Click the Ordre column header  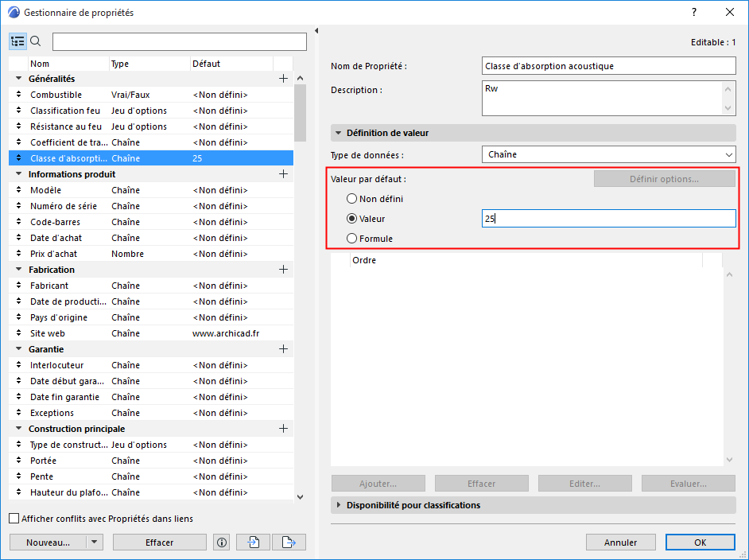[x=526, y=260]
